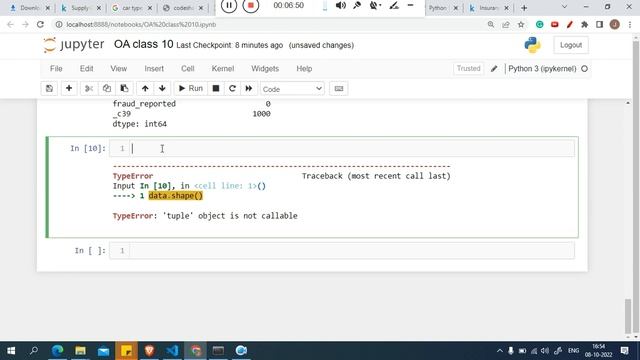The image size is (640, 360).
Task: Open the browser extensions puzzle icon
Action: (584, 24)
